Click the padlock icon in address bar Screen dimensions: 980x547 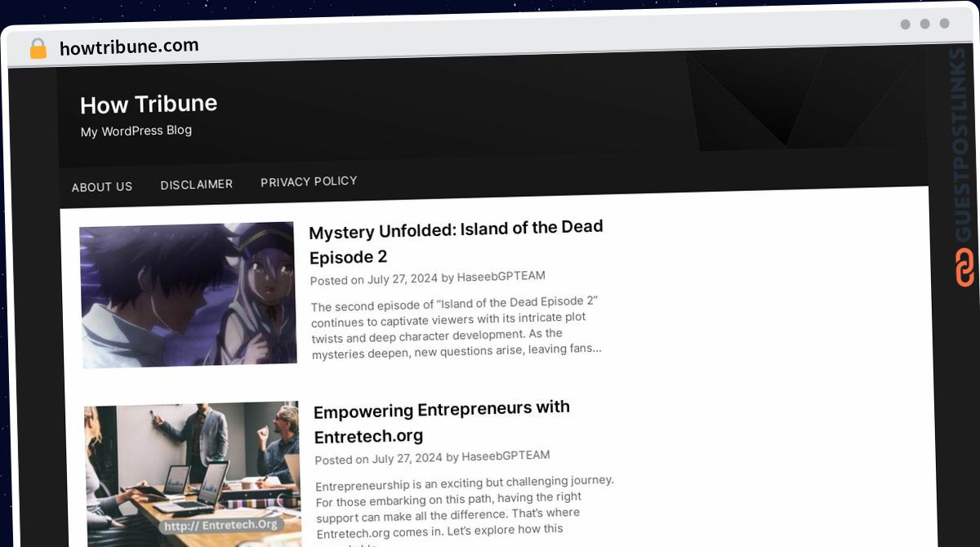38,49
